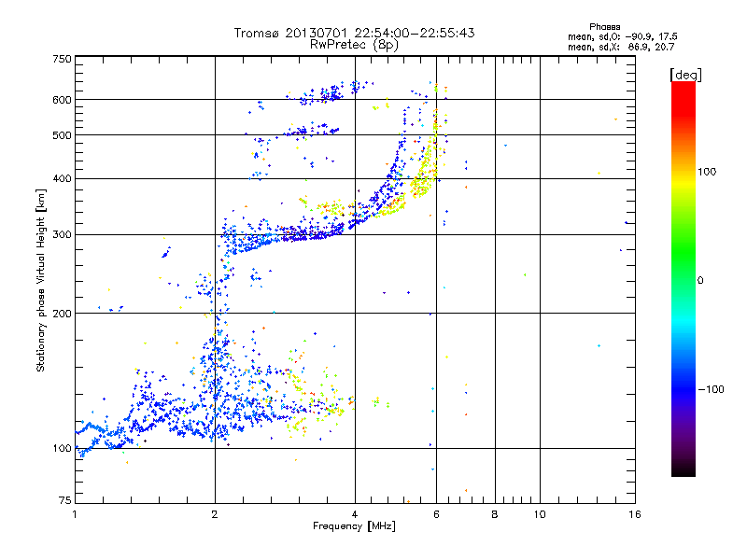Click the '100' colorbar tick label
The image size is (747, 560).
point(707,172)
